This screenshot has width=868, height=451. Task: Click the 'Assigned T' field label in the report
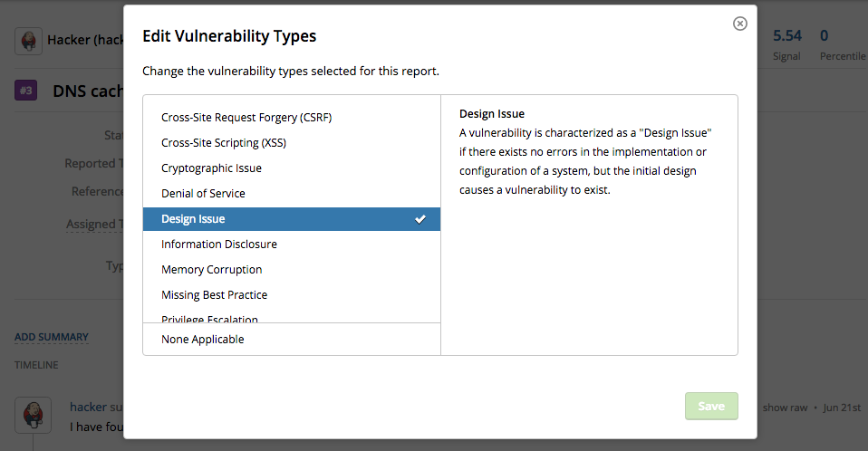[x=94, y=224]
